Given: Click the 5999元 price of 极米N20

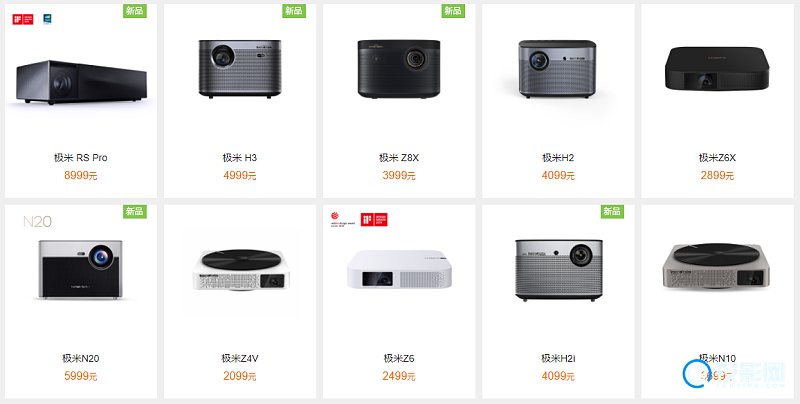Looking at the screenshot, I should point(81,376).
